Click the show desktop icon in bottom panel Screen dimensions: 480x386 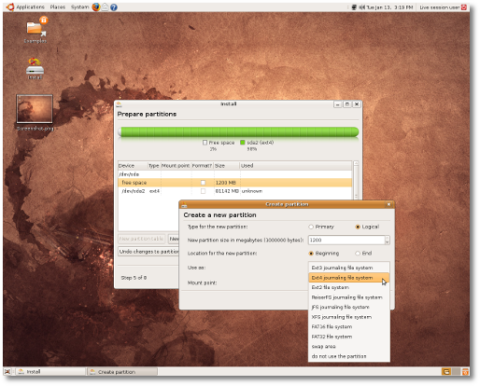point(7,371)
